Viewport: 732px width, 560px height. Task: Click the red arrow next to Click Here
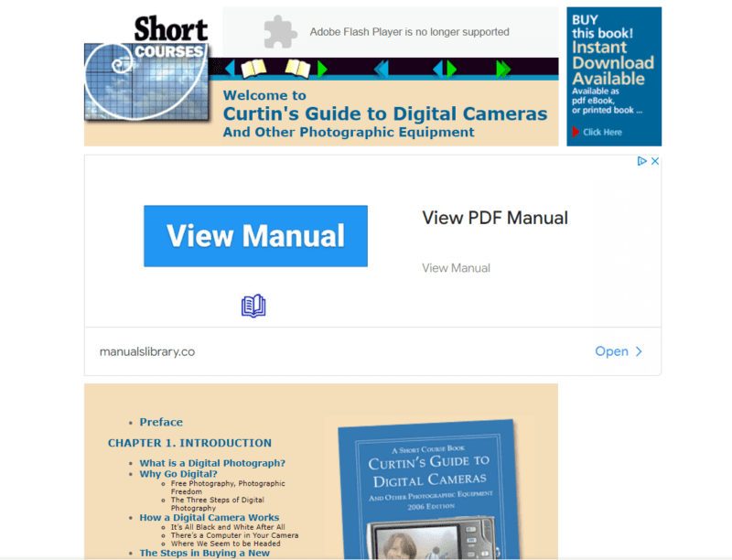(576, 132)
